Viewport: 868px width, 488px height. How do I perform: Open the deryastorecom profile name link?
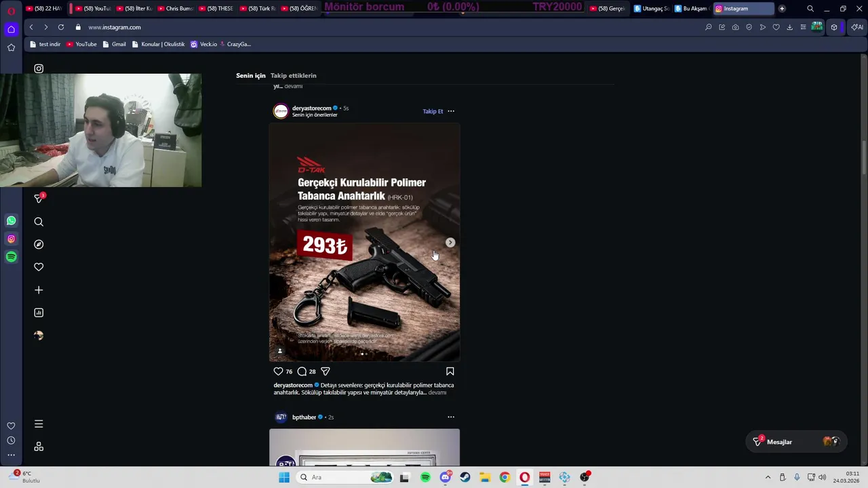(x=311, y=108)
